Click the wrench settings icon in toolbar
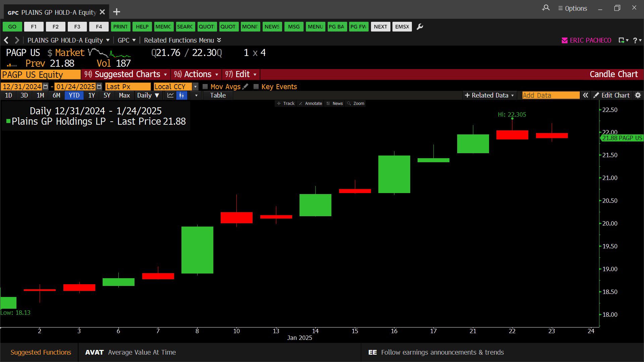This screenshot has height=362, width=644. click(420, 27)
